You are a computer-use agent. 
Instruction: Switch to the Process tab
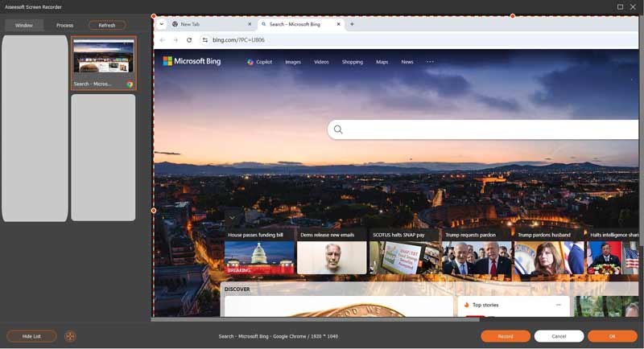click(x=64, y=25)
